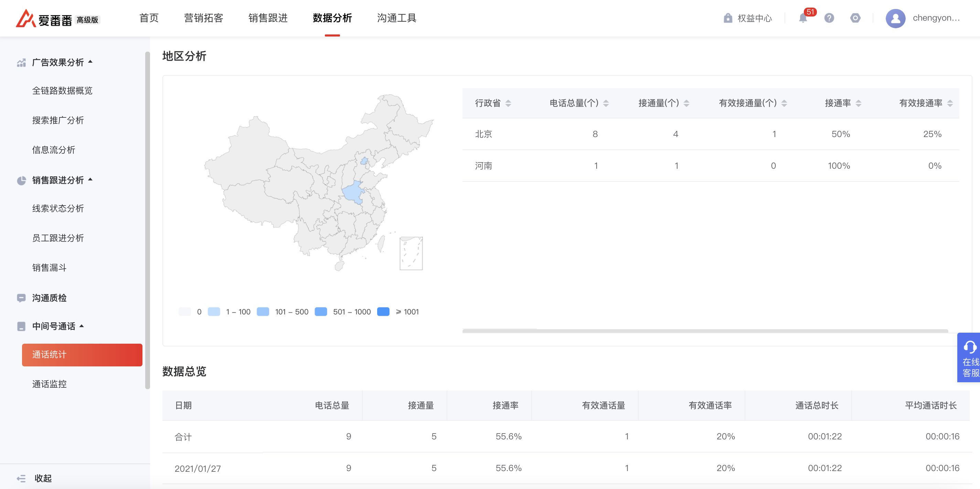Click the 权益中心 lock icon
The height and width of the screenshot is (489, 980).
tap(727, 18)
